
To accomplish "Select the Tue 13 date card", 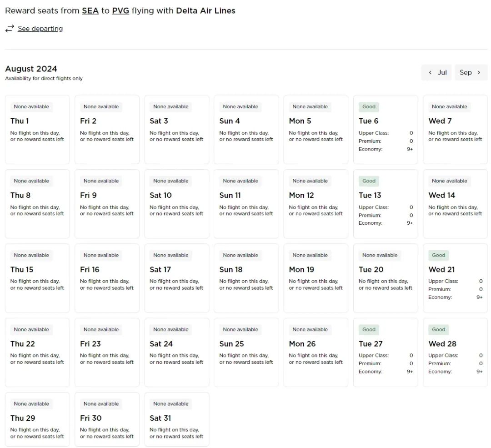I will pyautogui.click(x=385, y=203).
